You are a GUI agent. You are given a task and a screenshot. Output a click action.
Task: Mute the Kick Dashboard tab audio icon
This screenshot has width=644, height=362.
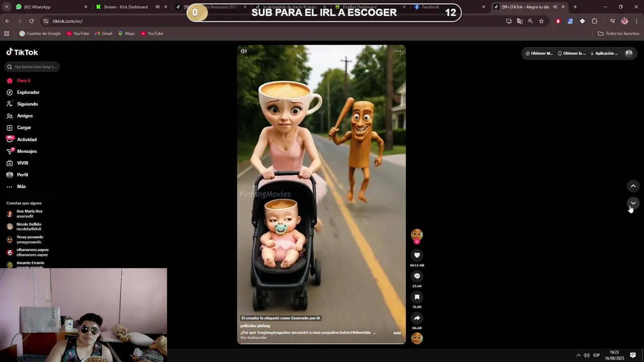click(x=157, y=7)
